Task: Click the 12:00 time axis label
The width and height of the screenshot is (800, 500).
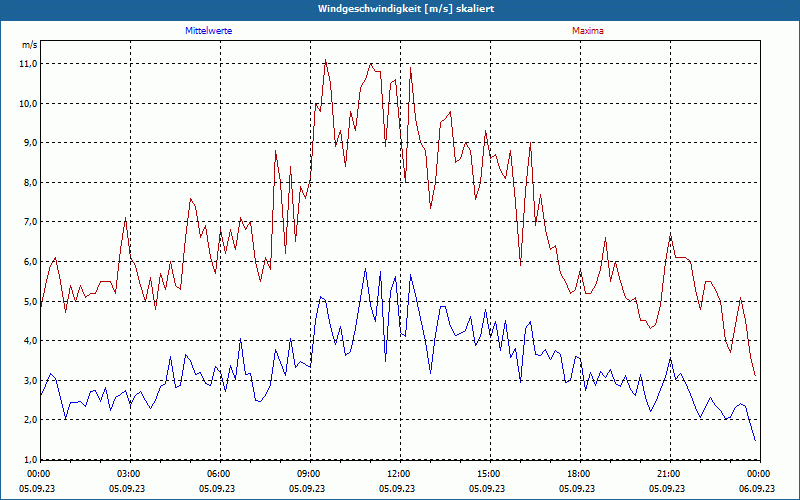Action: click(x=397, y=474)
